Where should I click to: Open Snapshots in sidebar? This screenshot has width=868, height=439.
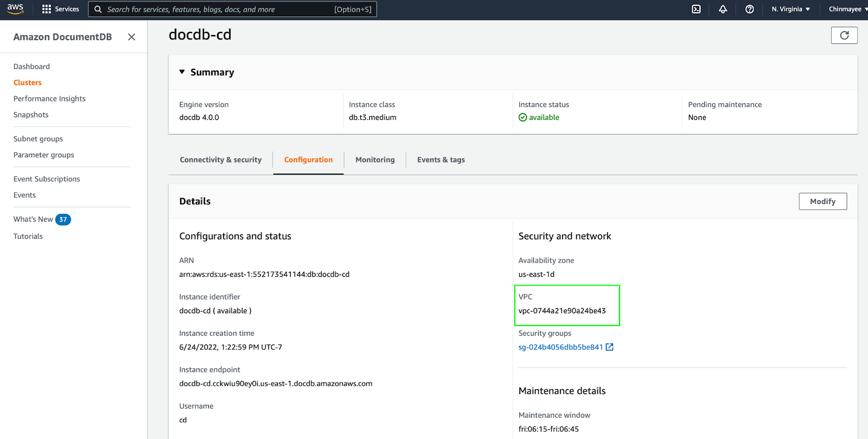pos(31,115)
